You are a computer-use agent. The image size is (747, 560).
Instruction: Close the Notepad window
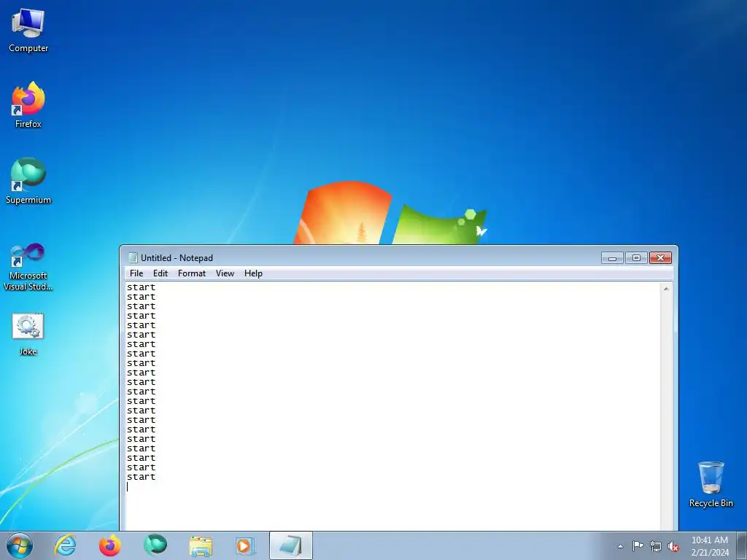tap(660, 258)
